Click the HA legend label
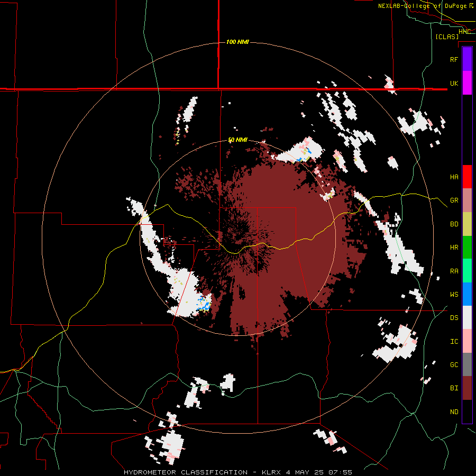 click(x=454, y=177)
